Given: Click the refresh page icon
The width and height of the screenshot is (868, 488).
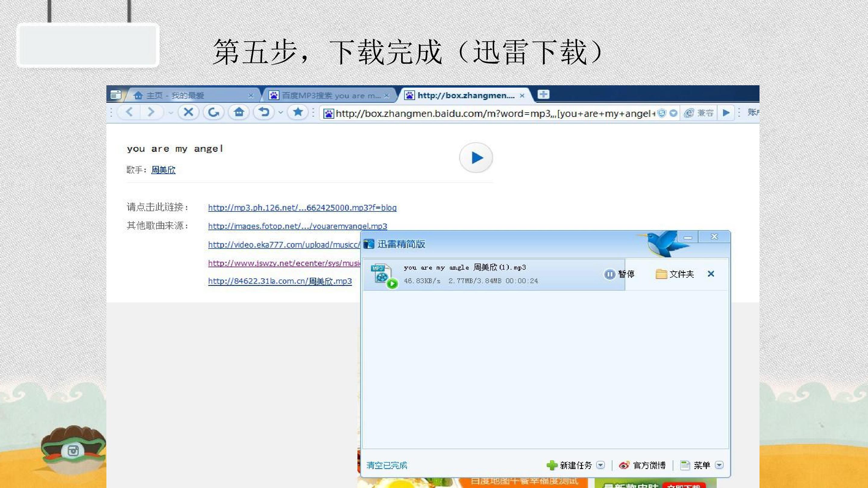Looking at the screenshot, I should (x=213, y=112).
